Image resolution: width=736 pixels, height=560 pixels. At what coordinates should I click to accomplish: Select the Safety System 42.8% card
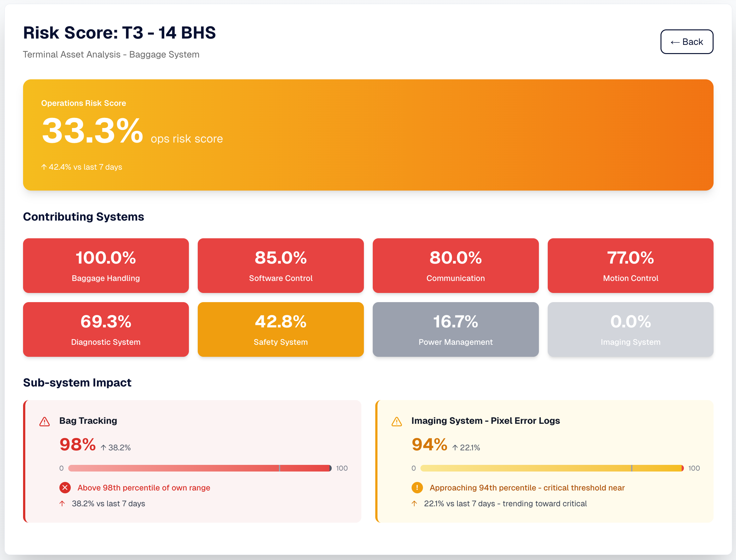point(281,329)
